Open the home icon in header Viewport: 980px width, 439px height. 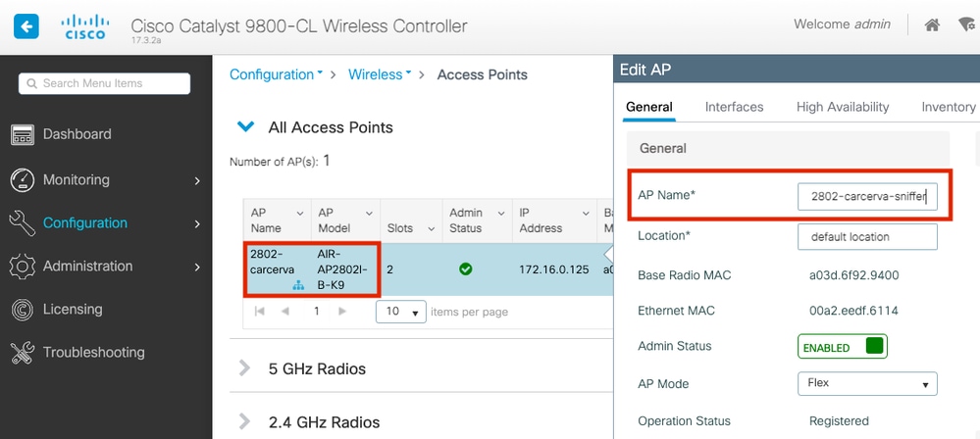click(932, 24)
